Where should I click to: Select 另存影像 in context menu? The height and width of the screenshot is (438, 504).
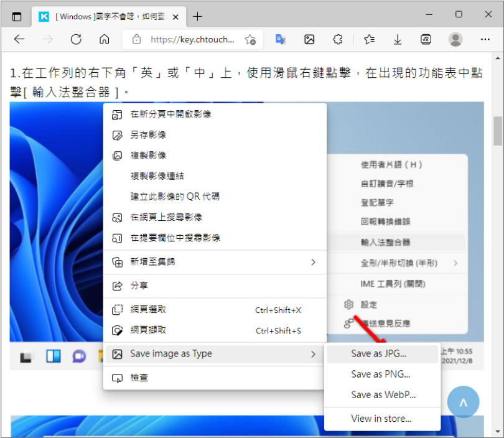click(148, 135)
